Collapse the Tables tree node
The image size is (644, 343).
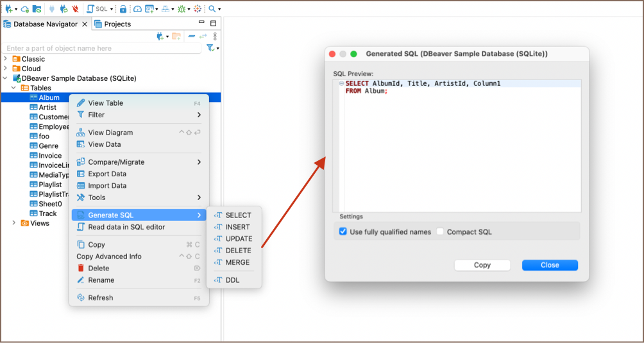[x=14, y=88]
